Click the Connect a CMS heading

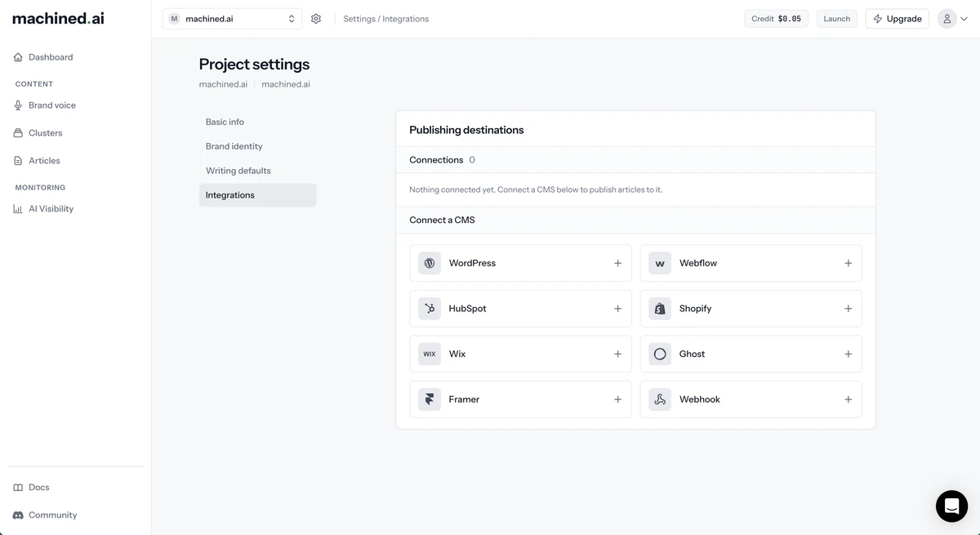(442, 220)
